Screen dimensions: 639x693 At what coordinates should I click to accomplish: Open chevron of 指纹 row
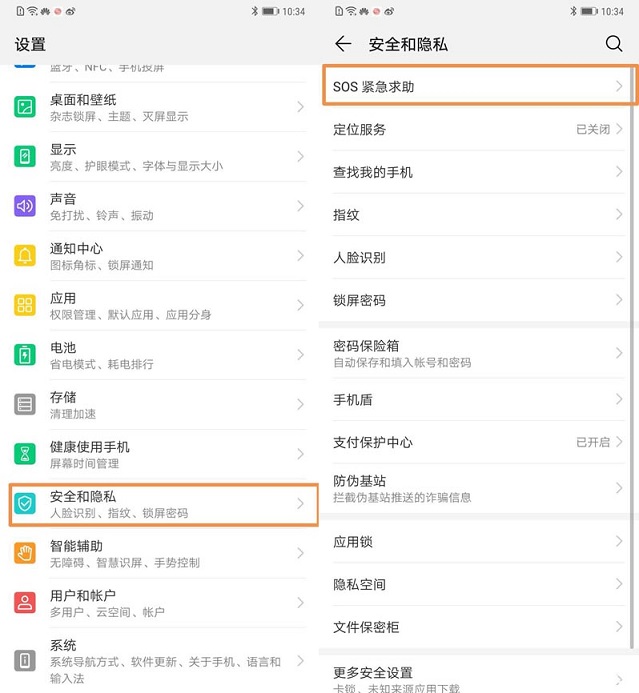[x=619, y=214]
